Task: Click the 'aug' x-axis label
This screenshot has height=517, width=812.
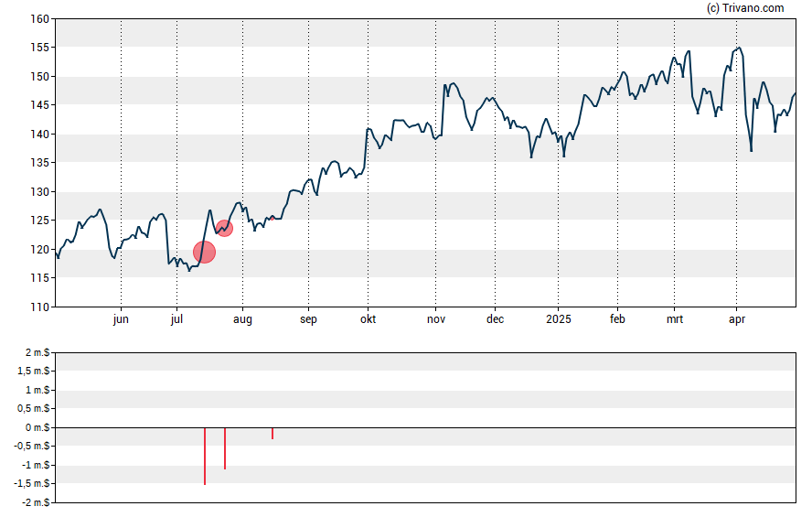Action: [x=242, y=319]
